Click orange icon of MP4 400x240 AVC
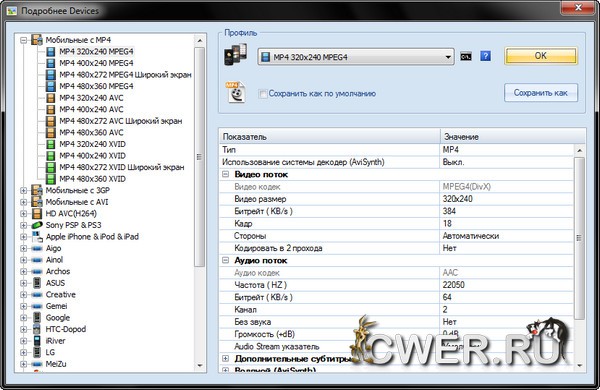This screenshot has width=600, height=390. [x=51, y=109]
